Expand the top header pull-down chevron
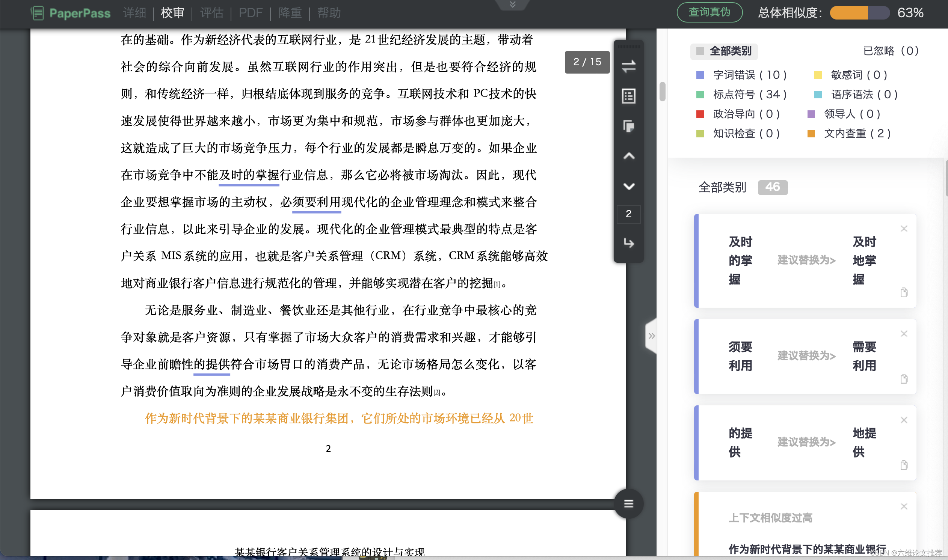 [x=512, y=5]
